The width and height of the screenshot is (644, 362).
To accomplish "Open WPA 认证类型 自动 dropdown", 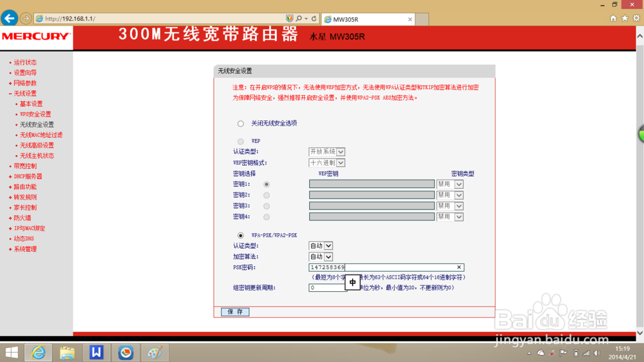I will (x=320, y=245).
